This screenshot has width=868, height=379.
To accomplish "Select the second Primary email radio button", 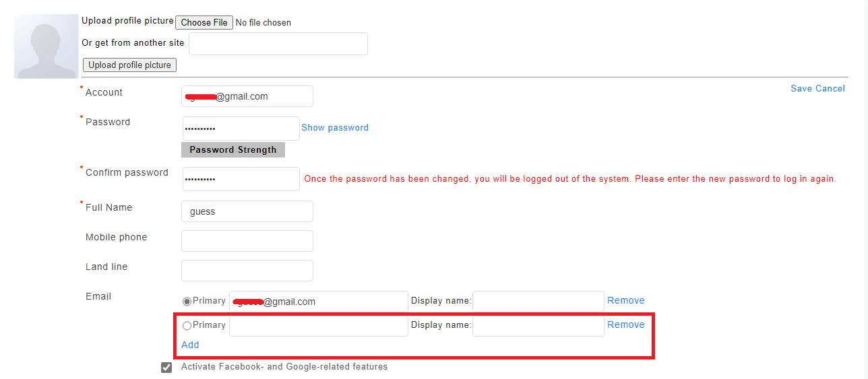I will point(187,326).
